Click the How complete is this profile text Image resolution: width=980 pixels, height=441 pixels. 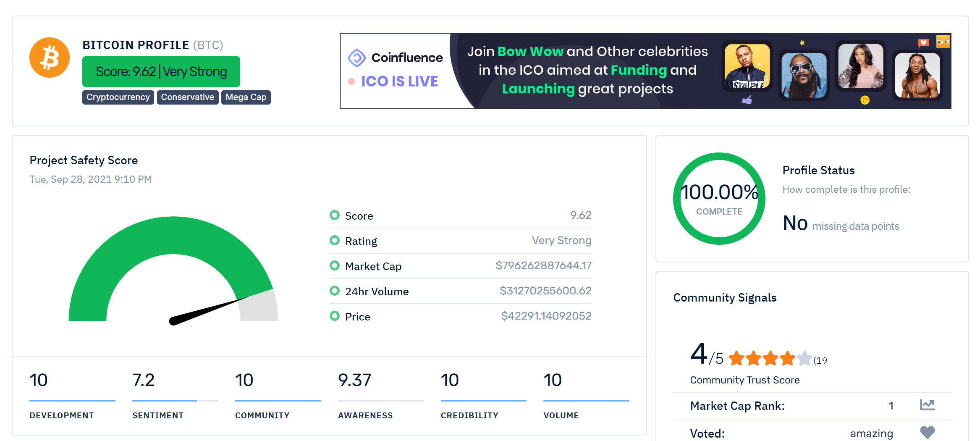(846, 189)
